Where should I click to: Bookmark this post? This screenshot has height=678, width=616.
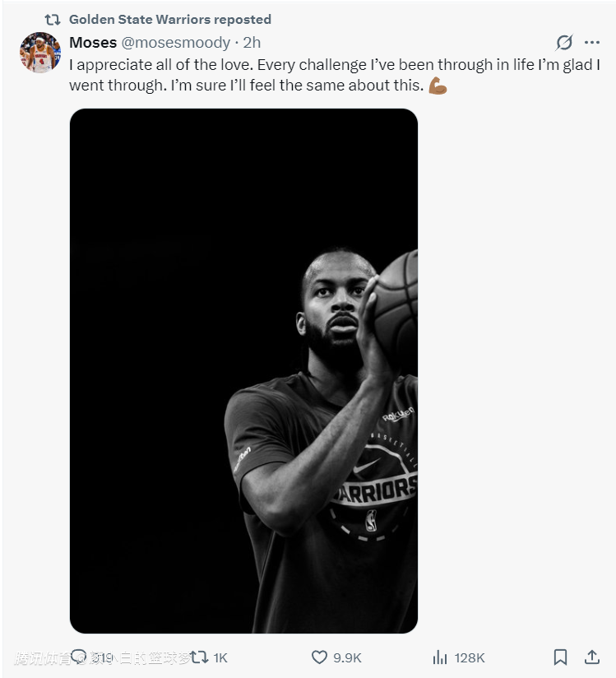click(560, 657)
